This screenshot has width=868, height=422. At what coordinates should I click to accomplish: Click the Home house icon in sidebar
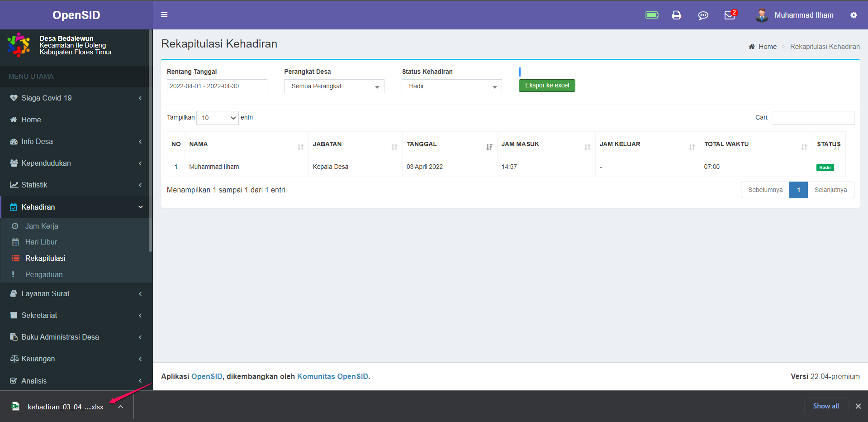tap(14, 120)
